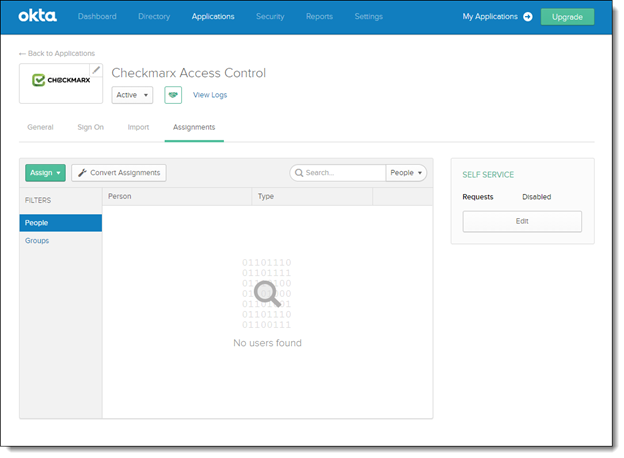The height and width of the screenshot is (458, 624).
Task: Switch to the General tab
Action: pos(40,127)
